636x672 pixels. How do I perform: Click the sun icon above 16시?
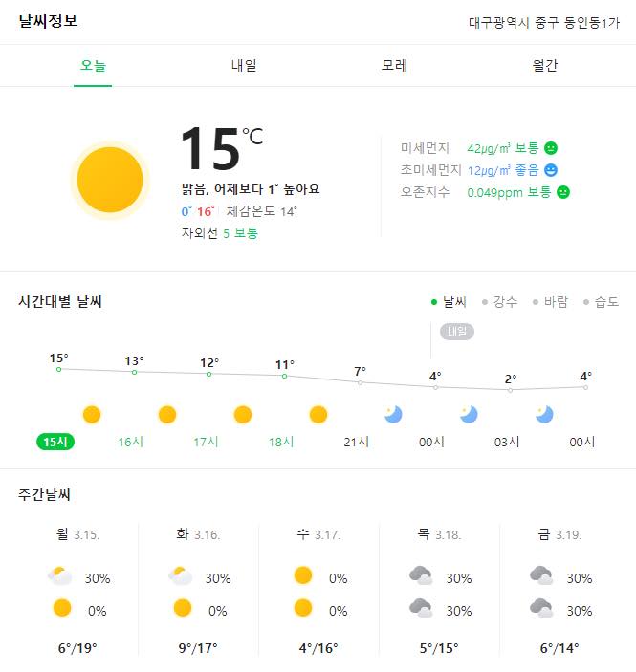click(166, 415)
